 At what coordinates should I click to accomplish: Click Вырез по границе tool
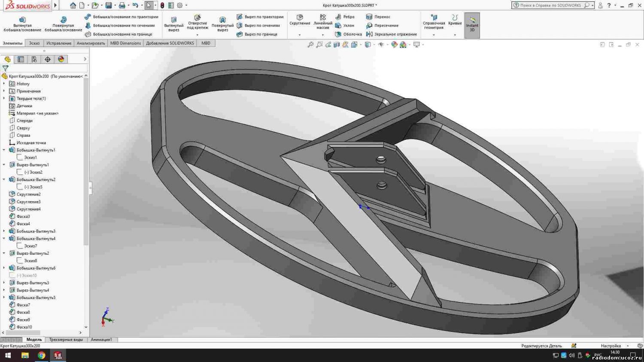pos(257,34)
